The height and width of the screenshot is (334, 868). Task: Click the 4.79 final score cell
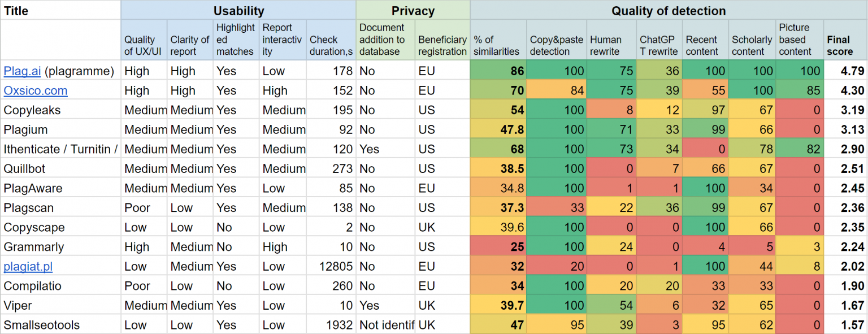click(845, 71)
